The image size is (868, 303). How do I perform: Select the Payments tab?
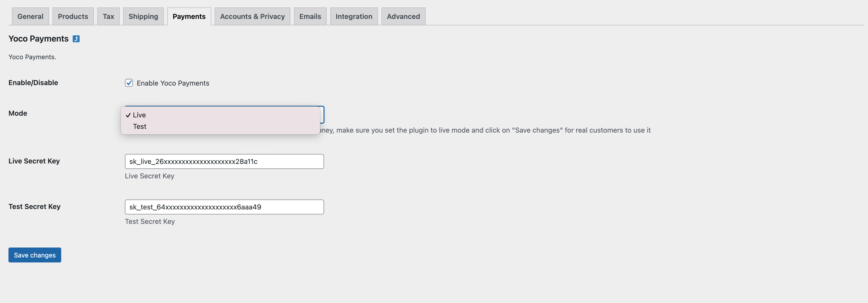pos(189,16)
